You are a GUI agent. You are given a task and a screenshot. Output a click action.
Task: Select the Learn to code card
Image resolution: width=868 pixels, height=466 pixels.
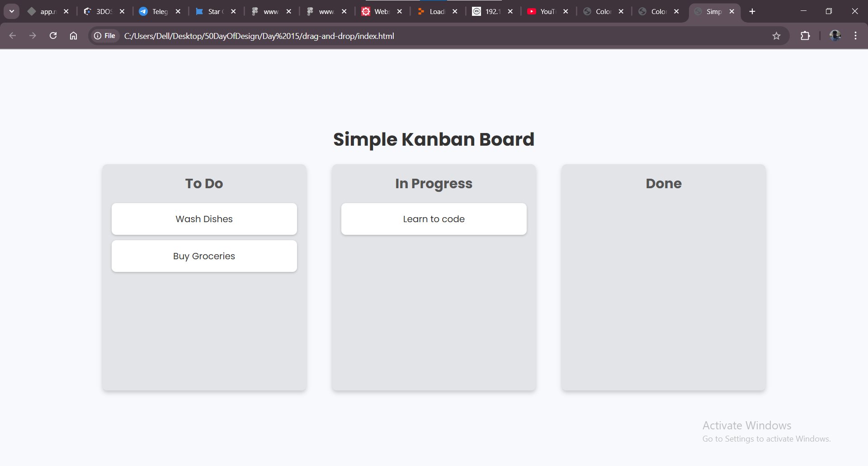pos(434,219)
